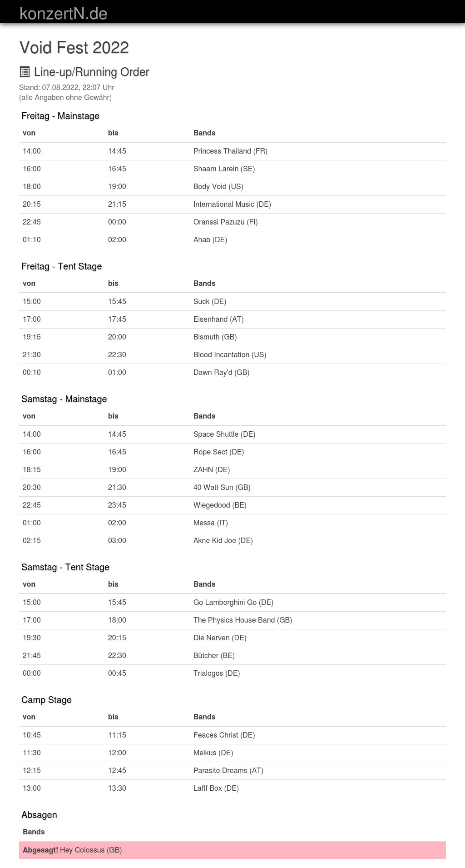Select Ahab (DE) in Friday Mainstage

(x=210, y=240)
